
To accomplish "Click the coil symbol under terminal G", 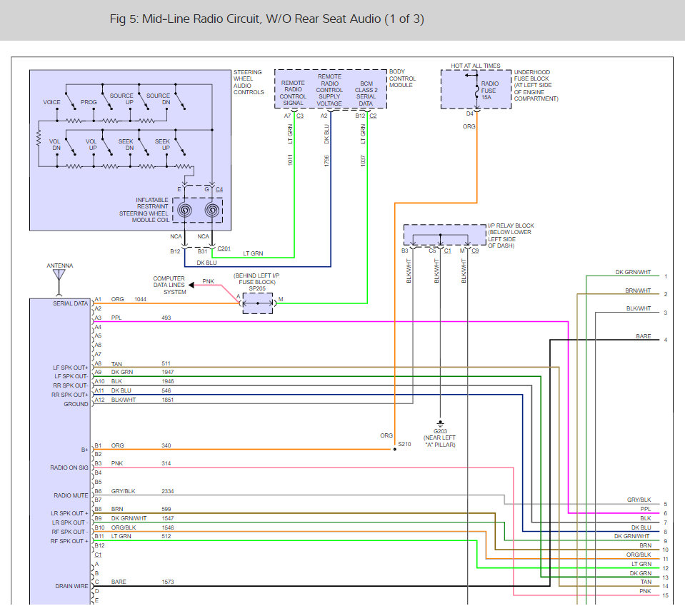I will point(212,211).
